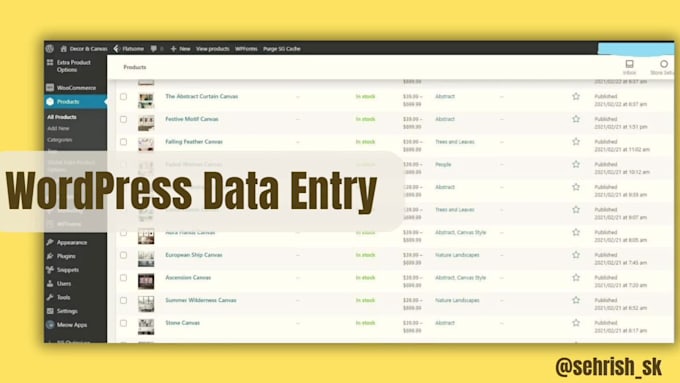Select Add New product submenu item

58,128
